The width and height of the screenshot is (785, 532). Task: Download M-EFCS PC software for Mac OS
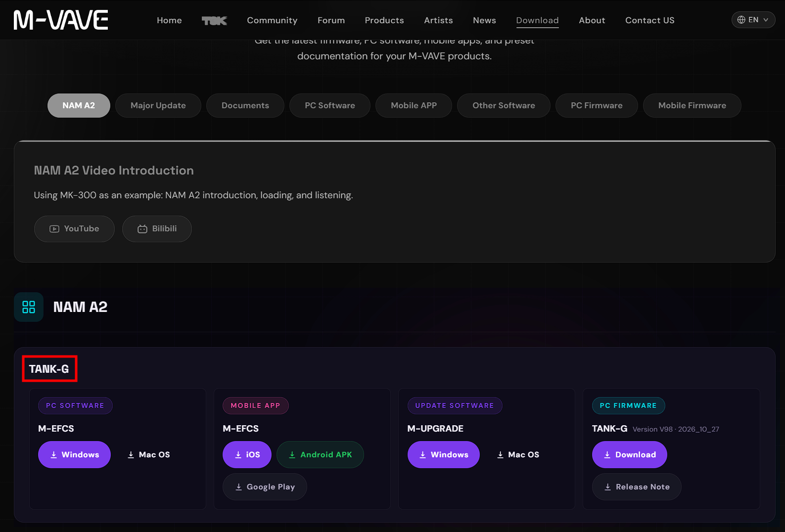coord(148,455)
